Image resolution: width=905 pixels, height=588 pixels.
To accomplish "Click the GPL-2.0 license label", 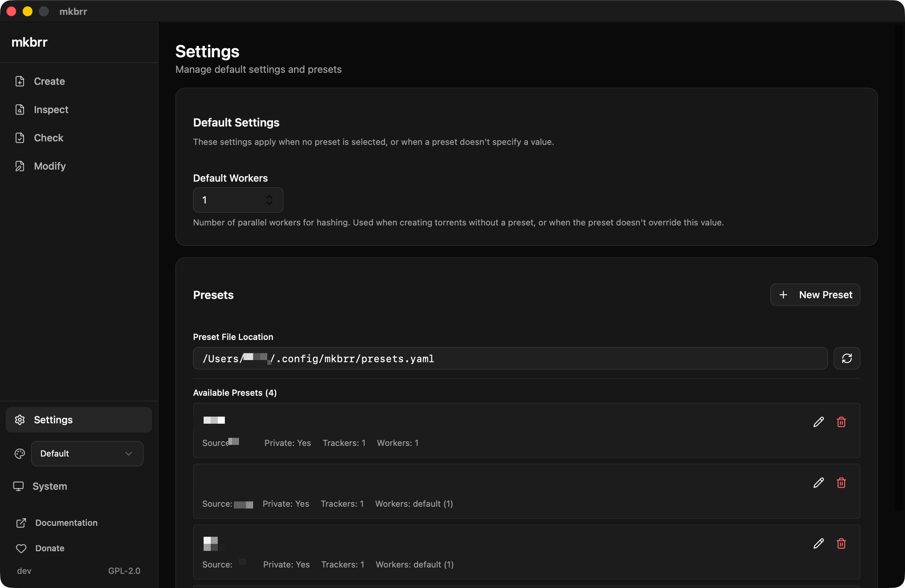I will click(x=124, y=571).
